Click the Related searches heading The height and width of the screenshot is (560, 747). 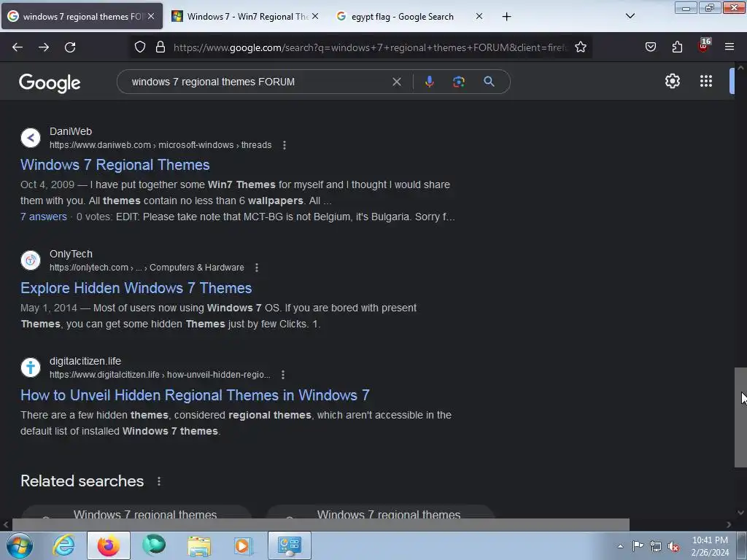point(82,481)
